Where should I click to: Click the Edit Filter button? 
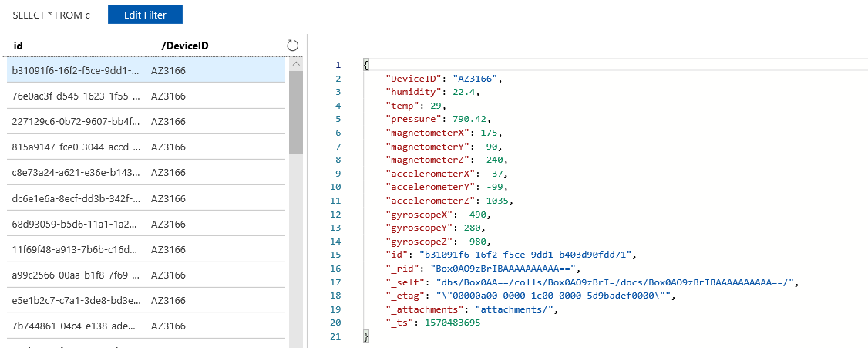point(145,15)
